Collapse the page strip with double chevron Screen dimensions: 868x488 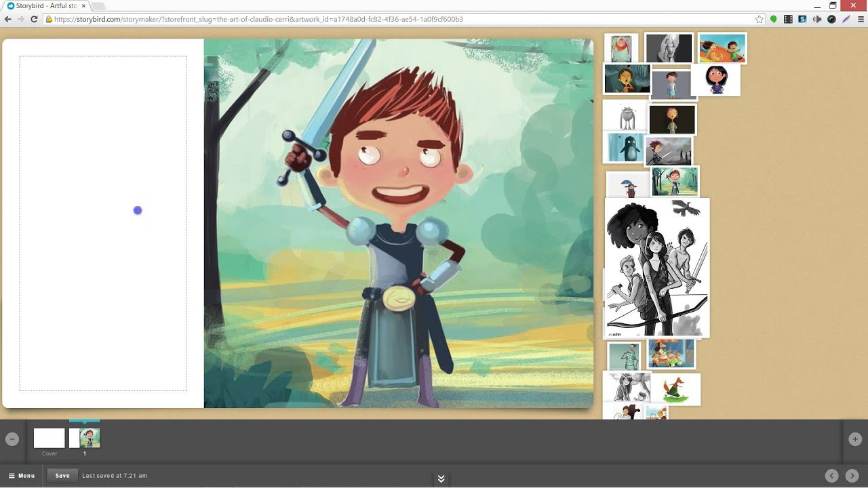pos(441,479)
